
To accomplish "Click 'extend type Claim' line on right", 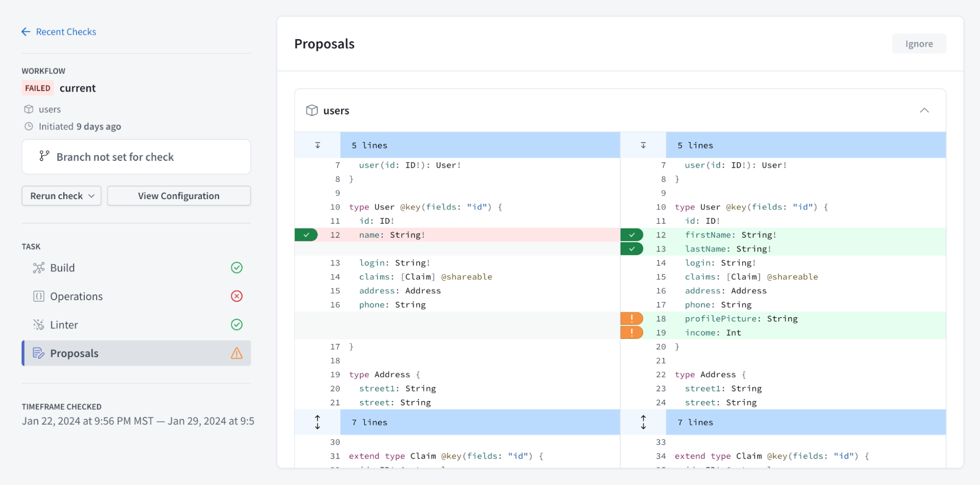I will coord(772,456).
